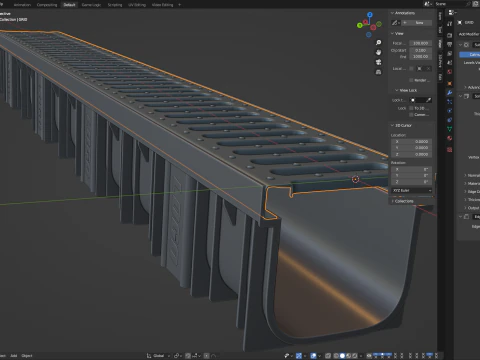Open the Object menu in viewport header

click(27, 356)
